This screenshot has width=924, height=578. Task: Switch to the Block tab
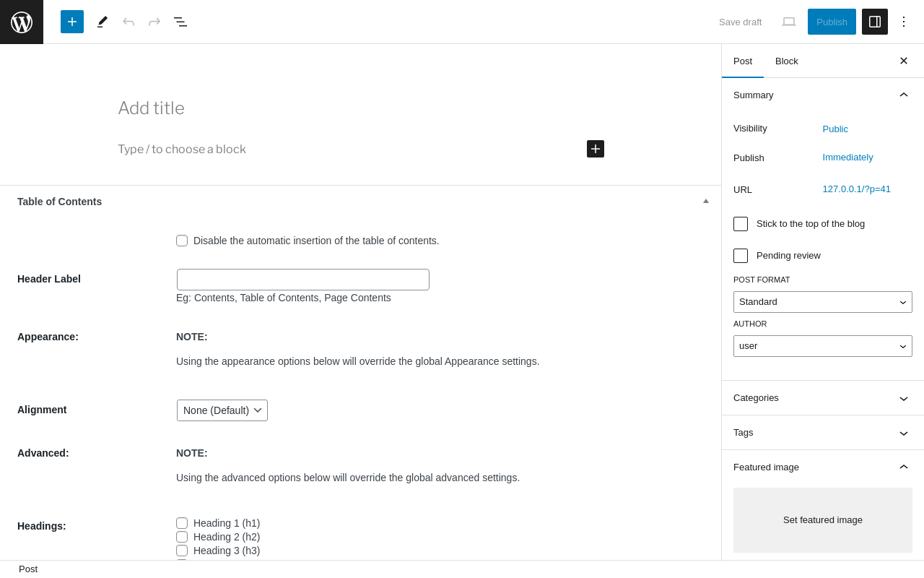(787, 61)
